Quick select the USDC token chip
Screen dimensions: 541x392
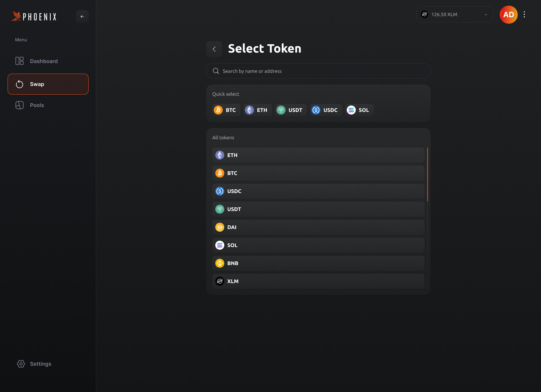click(x=326, y=110)
